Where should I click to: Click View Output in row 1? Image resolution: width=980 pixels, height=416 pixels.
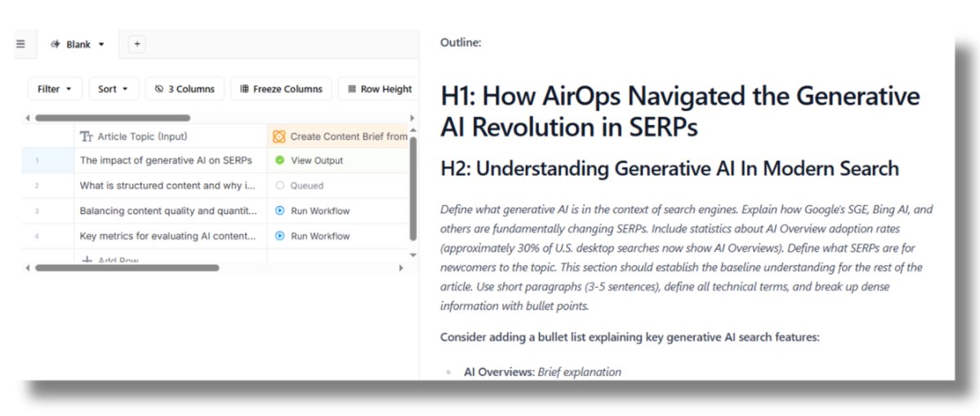tap(317, 160)
